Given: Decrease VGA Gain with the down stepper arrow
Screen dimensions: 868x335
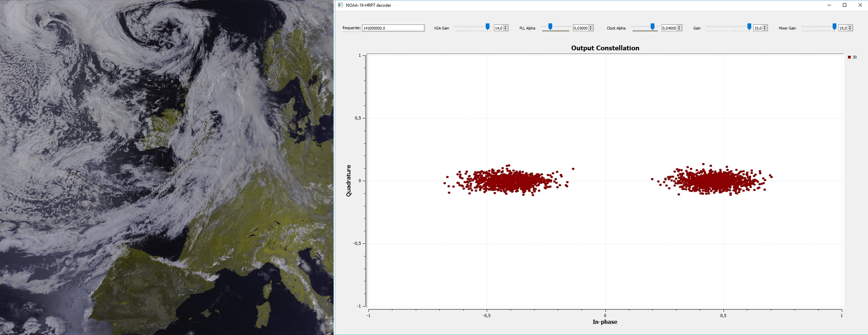Looking at the screenshot, I should click(x=505, y=29).
